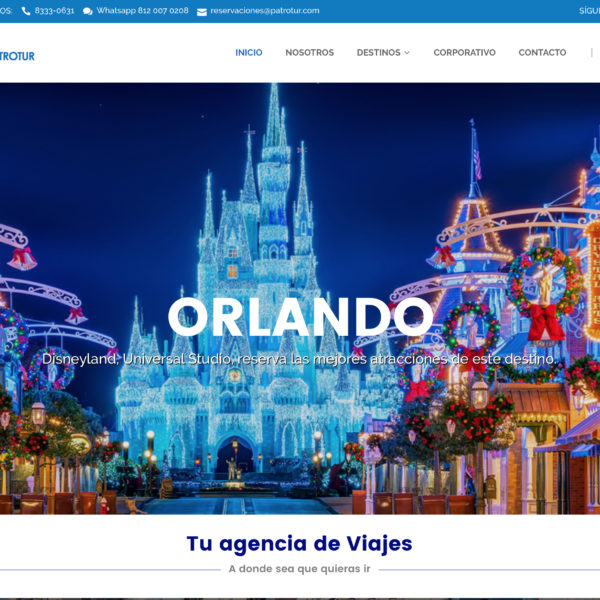The height and width of the screenshot is (600, 600).
Task: Click the Tu agencia de Viajes heading
Action: coord(300,544)
